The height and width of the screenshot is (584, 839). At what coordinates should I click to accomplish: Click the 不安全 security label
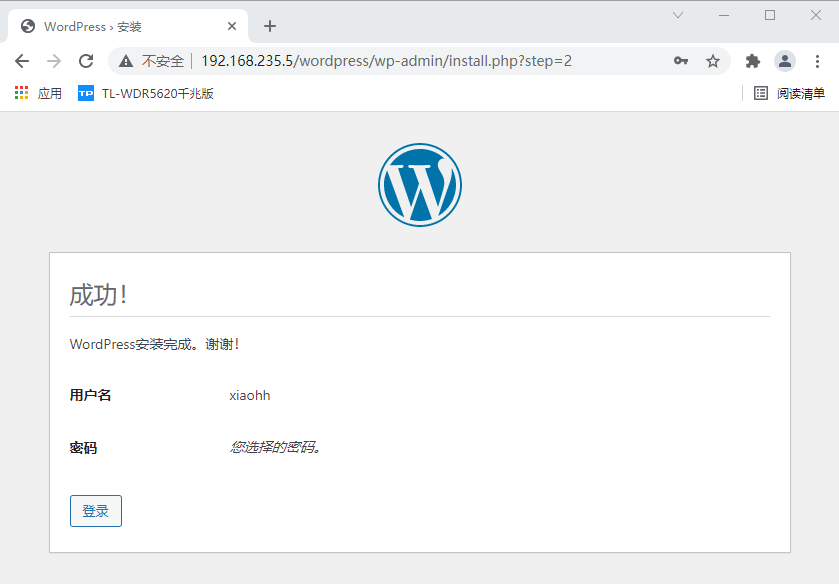163,61
